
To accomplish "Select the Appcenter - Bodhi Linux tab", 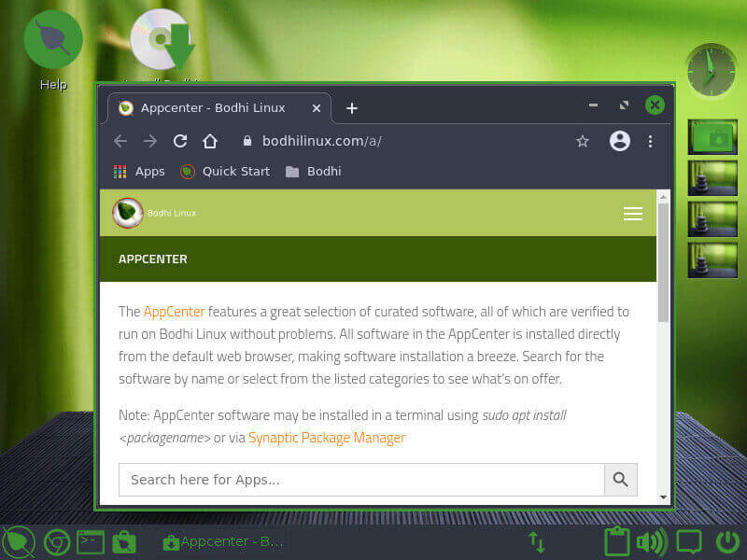I will (x=219, y=108).
